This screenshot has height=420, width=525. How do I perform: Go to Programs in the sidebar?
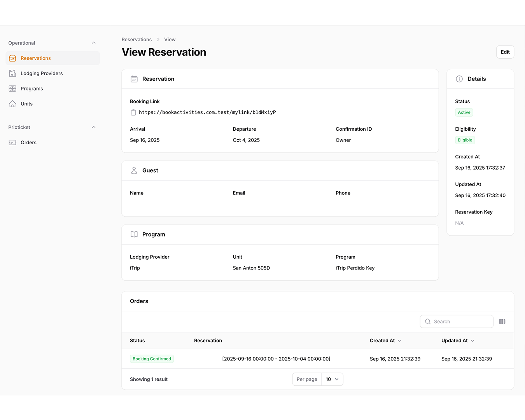[x=53, y=89]
